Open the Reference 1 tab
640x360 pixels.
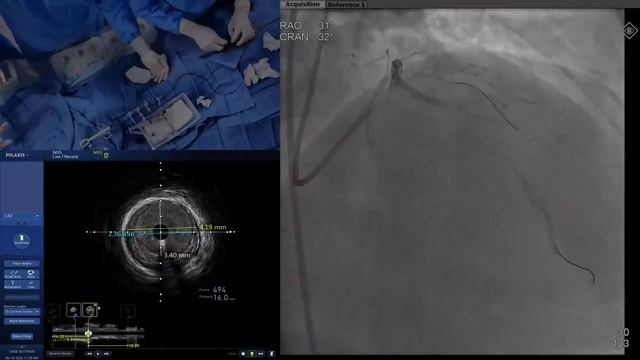pos(346,5)
